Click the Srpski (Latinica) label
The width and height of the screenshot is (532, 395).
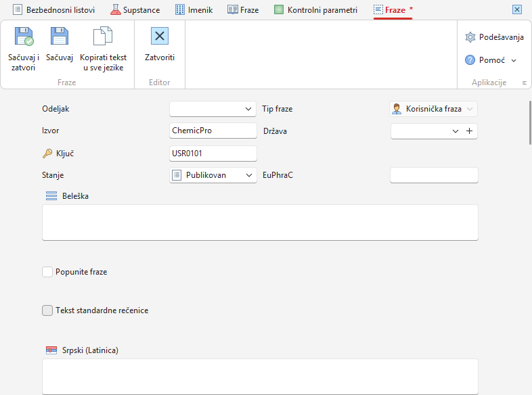(90, 350)
